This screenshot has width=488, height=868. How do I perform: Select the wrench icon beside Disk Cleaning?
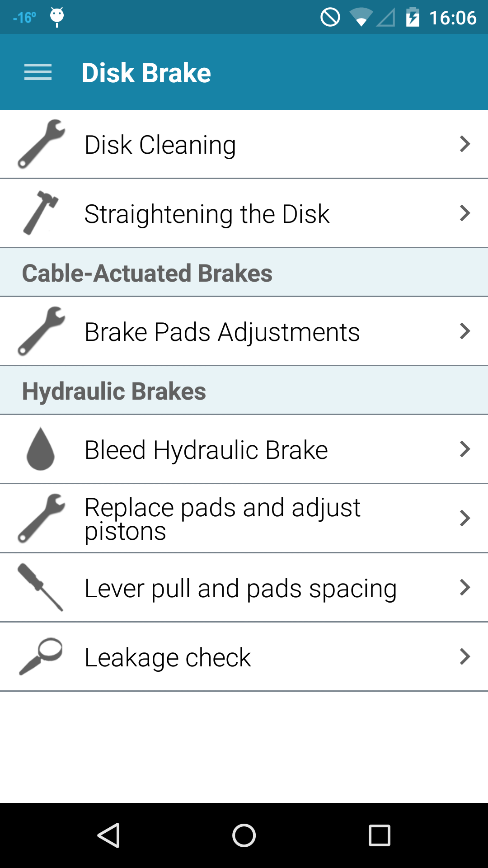(41, 144)
